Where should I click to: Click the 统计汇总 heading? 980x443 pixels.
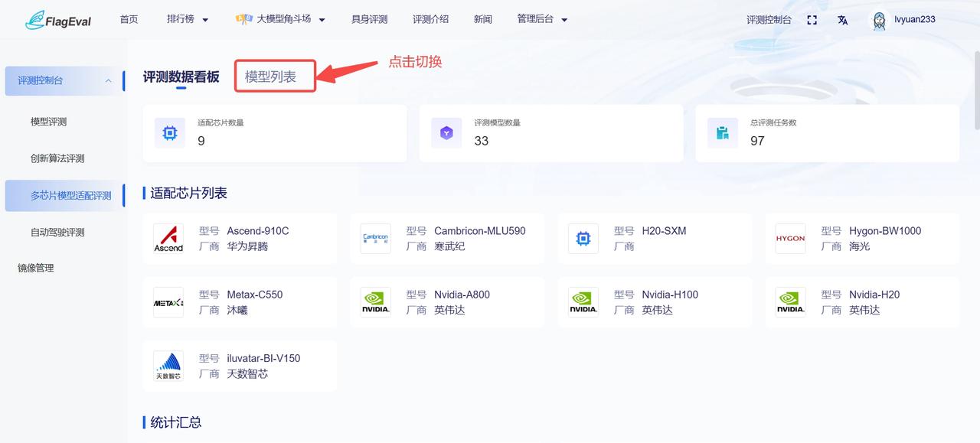tap(176, 422)
